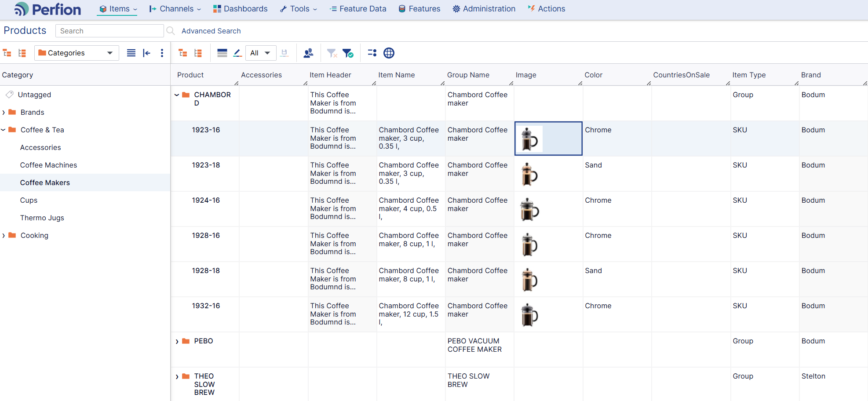Open the Tools menu
868x401 pixels.
299,9
